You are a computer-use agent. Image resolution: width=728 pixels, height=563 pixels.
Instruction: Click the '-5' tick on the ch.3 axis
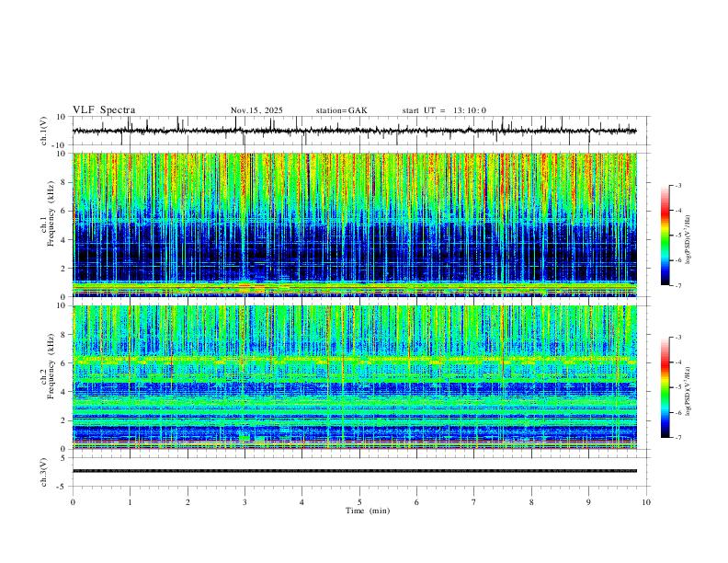63,487
